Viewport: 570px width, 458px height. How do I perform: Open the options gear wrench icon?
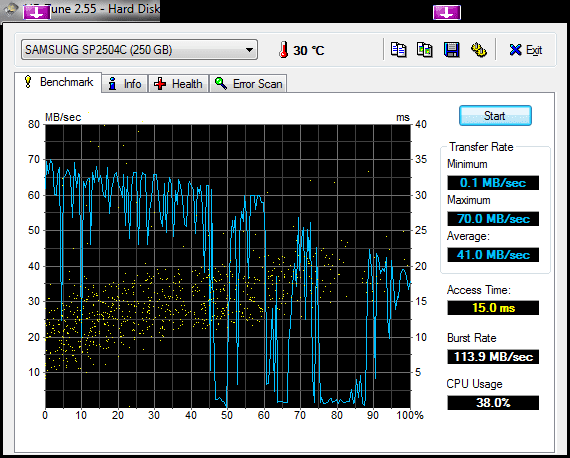coord(478,50)
